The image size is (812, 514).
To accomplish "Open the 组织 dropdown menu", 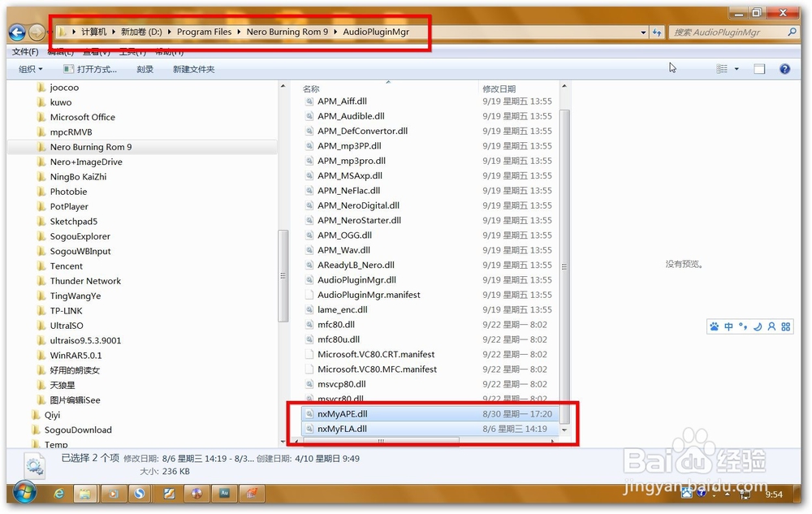I will [31, 69].
